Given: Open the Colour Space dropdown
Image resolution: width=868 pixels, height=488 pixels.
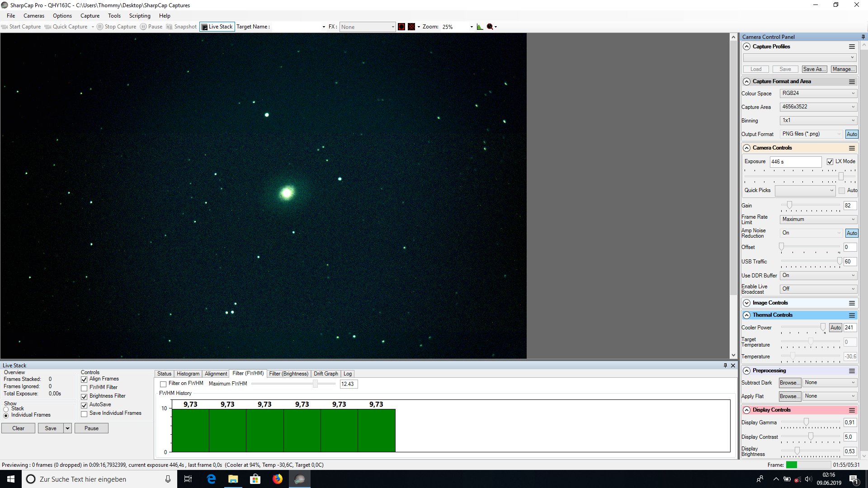Looking at the screenshot, I should pos(818,94).
